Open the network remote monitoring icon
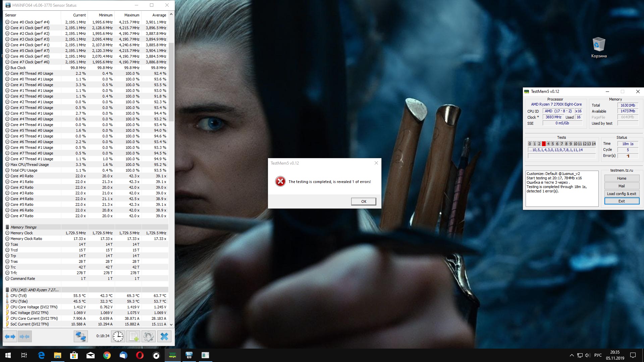 81,336
